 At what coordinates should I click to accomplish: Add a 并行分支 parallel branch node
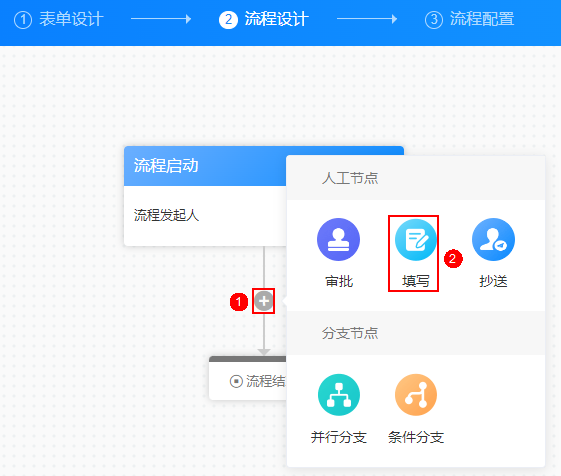(338, 395)
